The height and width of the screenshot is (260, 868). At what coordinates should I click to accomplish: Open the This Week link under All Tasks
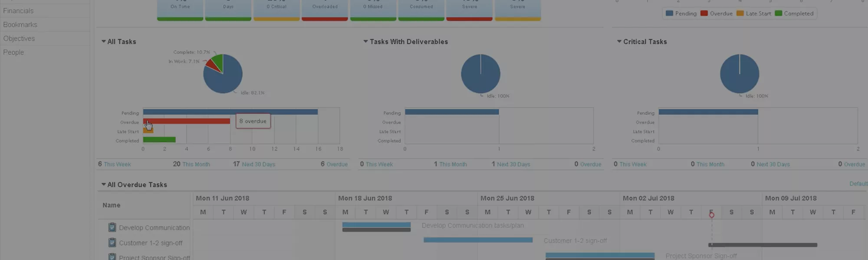pos(117,164)
